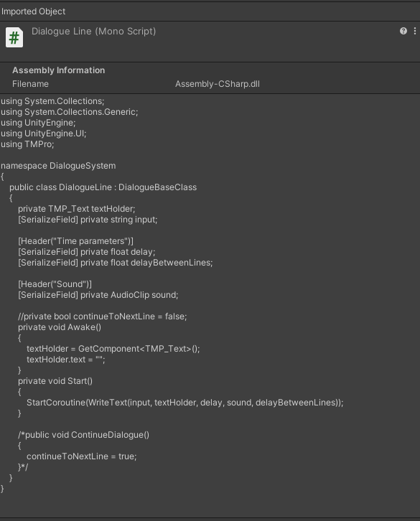
Task: Click the private void Awake() line
Action: (60, 327)
